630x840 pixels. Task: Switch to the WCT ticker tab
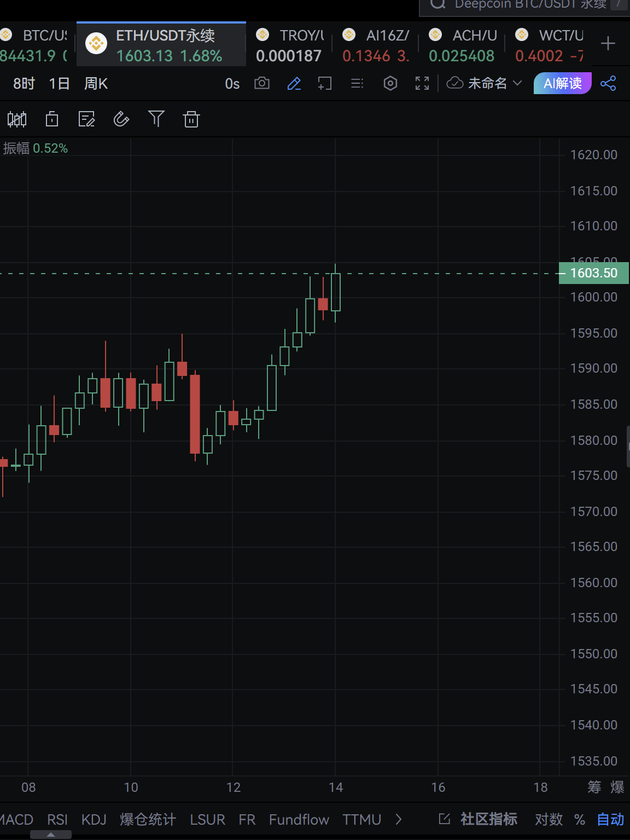pyautogui.click(x=550, y=45)
